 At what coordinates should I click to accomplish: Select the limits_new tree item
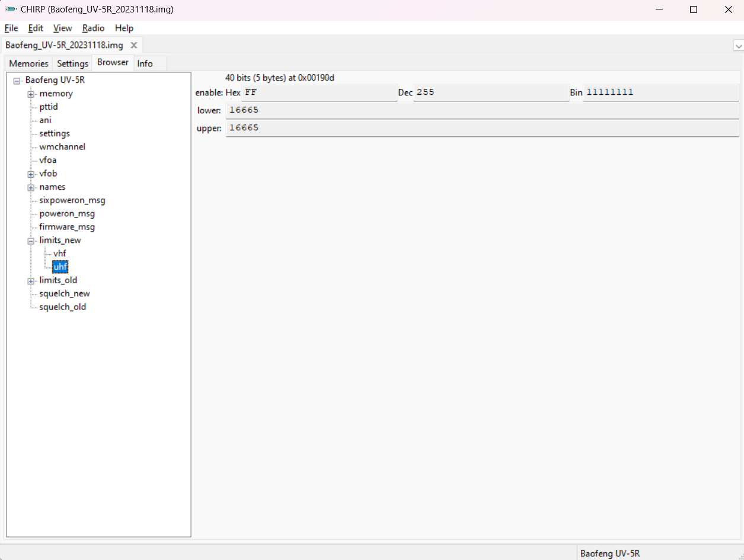click(60, 240)
